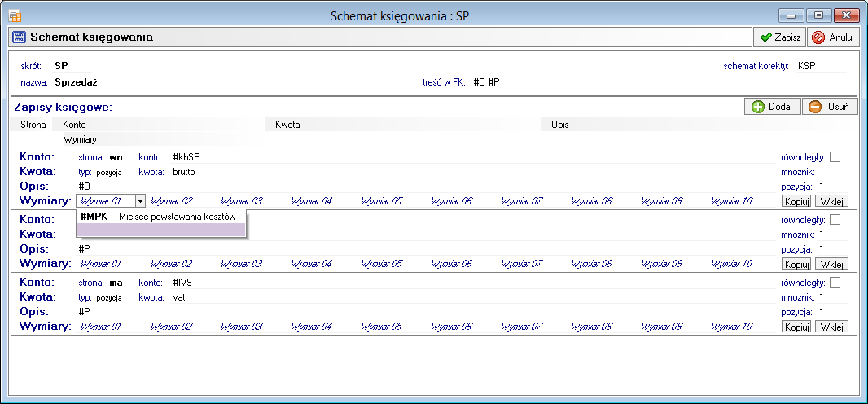The width and height of the screenshot is (868, 404).
Task: Click the Schemat księgowania header icon
Action: click(x=19, y=37)
